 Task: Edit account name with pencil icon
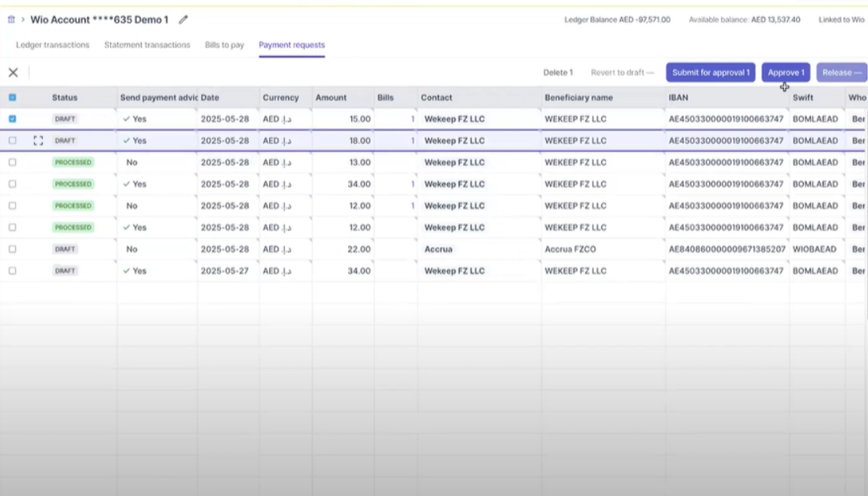184,20
